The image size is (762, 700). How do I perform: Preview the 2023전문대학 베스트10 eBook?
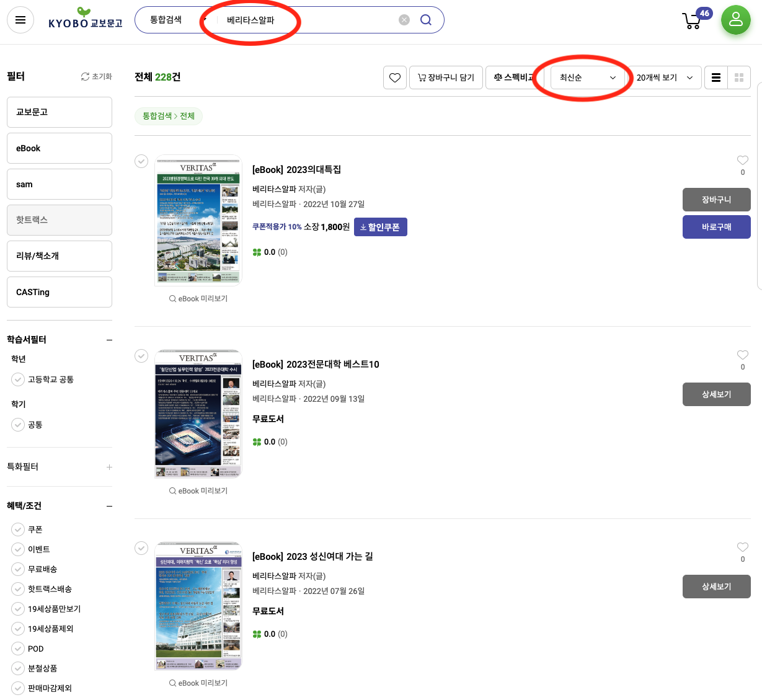coord(198,491)
